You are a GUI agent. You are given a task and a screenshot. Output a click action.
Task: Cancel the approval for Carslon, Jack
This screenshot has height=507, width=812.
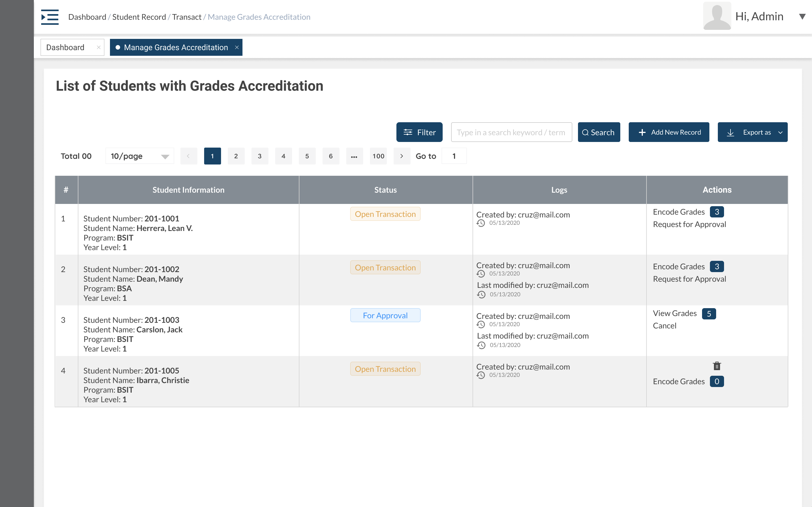(665, 325)
